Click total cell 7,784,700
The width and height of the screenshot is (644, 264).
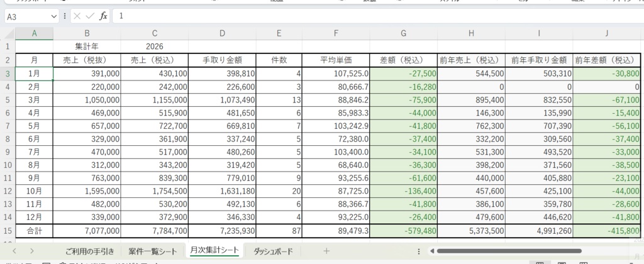click(155, 231)
